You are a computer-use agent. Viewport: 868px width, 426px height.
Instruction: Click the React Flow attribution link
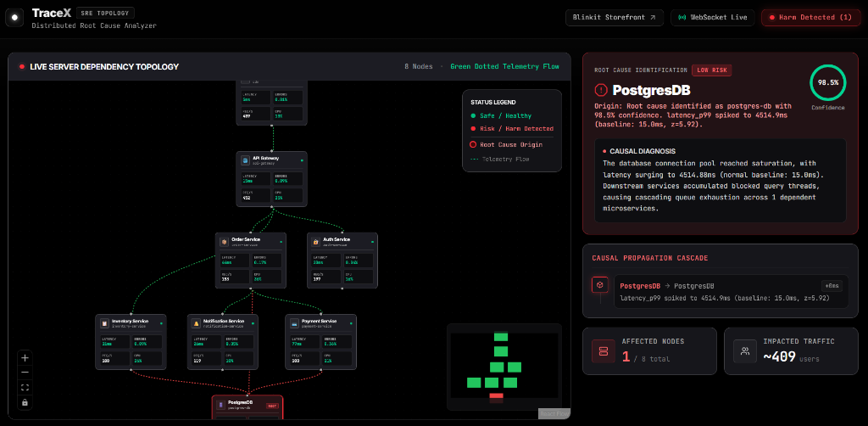pos(554,414)
